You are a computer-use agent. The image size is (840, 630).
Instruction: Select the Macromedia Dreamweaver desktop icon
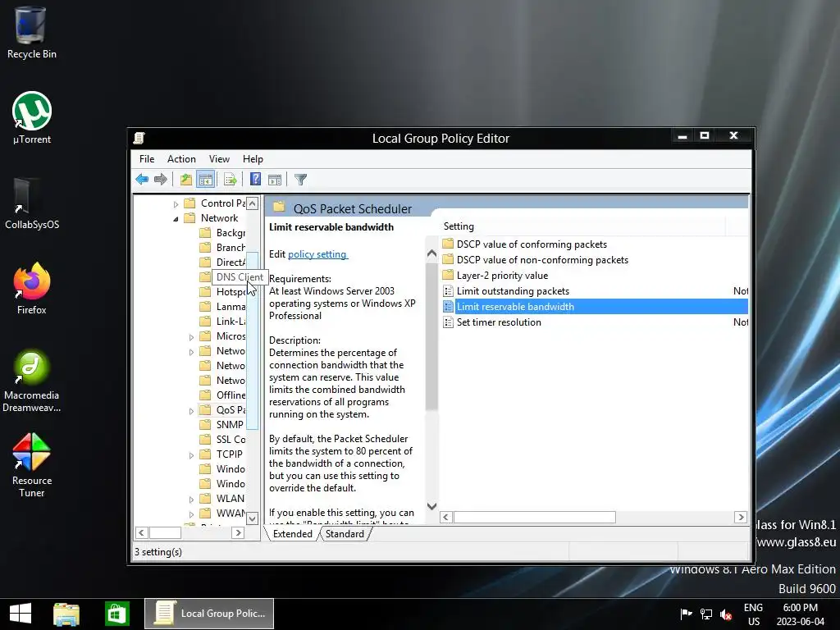click(x=32, y=381)
